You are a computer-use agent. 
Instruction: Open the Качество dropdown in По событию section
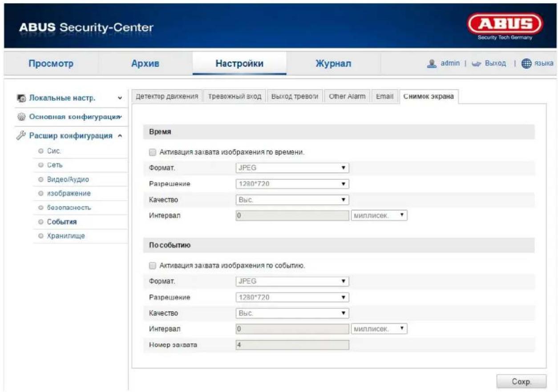(291, 313)
